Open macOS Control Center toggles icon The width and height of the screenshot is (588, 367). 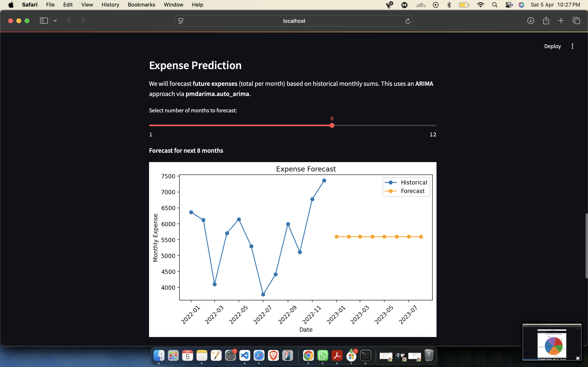click(509, 5)
